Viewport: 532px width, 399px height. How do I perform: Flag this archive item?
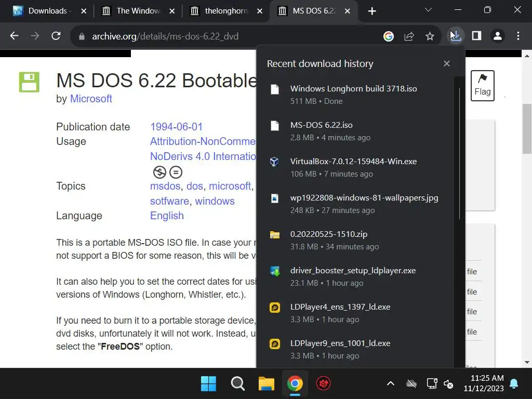(x=483, y=86)
